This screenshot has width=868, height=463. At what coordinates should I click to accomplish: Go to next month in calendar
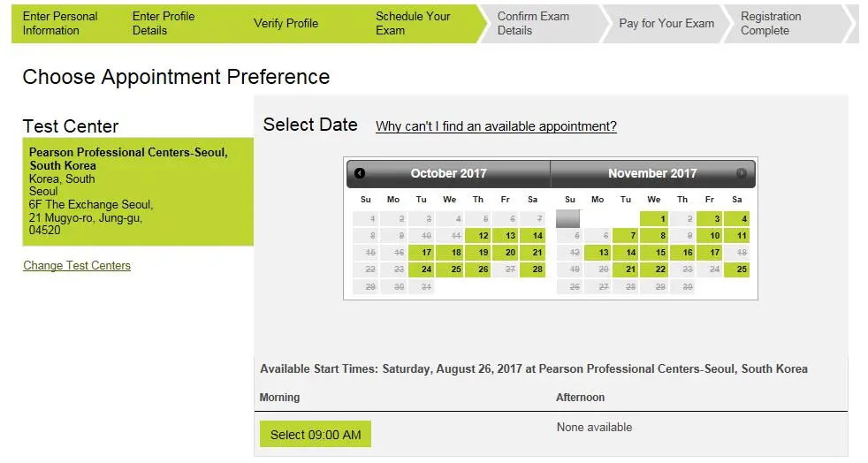[x=742, y=173]
